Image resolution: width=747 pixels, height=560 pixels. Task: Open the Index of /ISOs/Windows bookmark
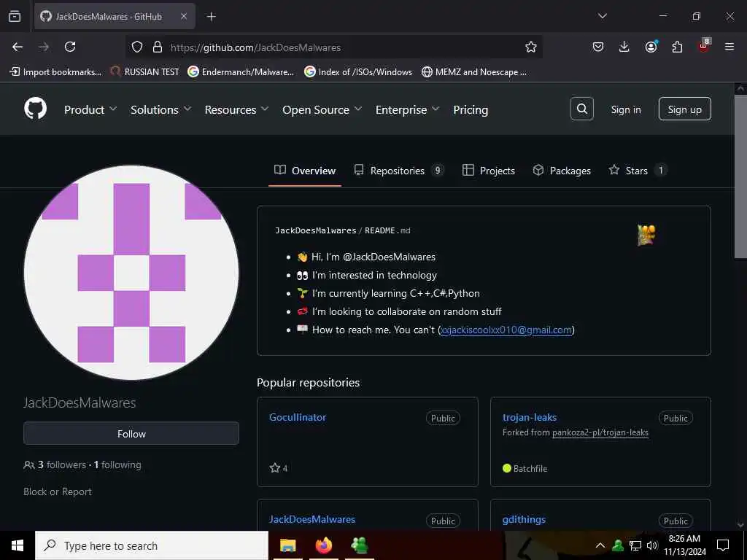[x=358, y=72]
